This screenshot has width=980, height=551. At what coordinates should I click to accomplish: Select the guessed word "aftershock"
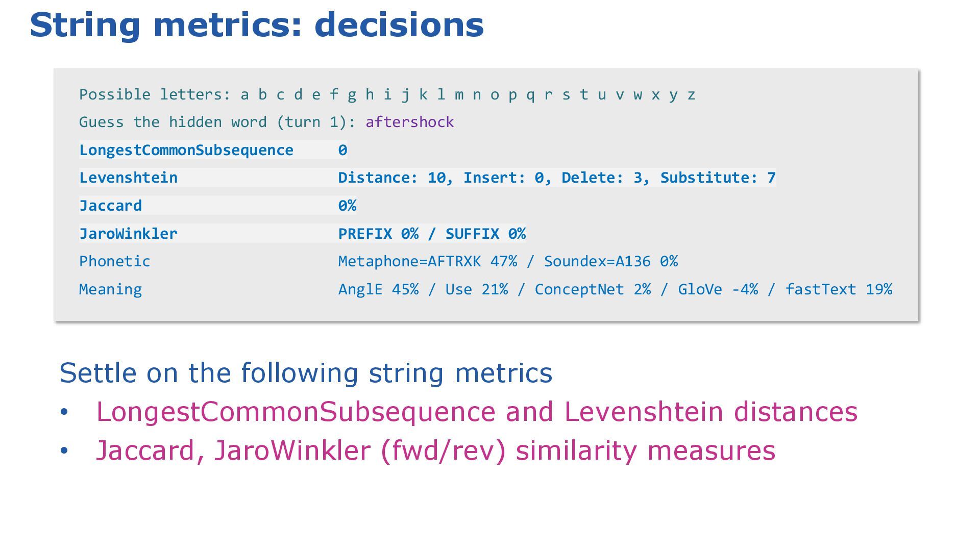tap(410, 122)
